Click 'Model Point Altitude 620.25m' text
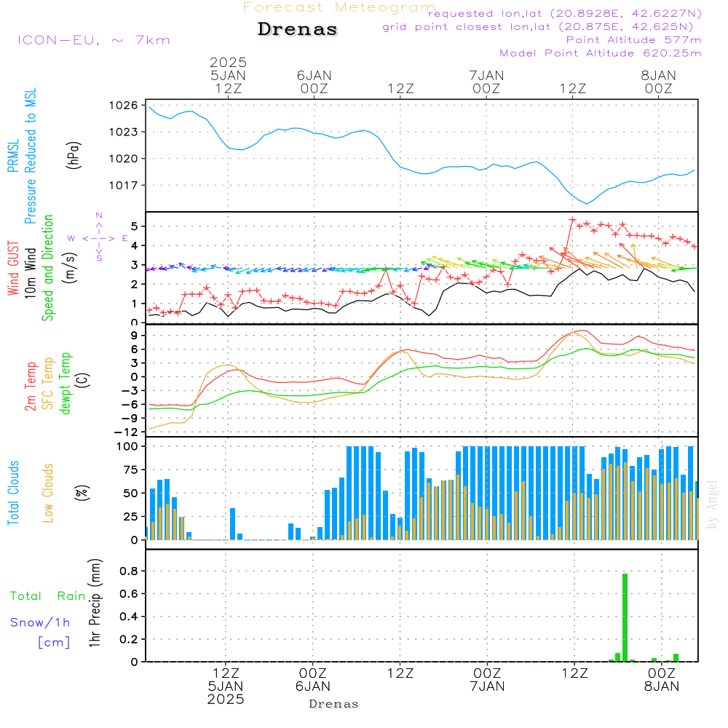Image resolution: width=728 pixels, height=728 pixels. click(x=601, y=53)
